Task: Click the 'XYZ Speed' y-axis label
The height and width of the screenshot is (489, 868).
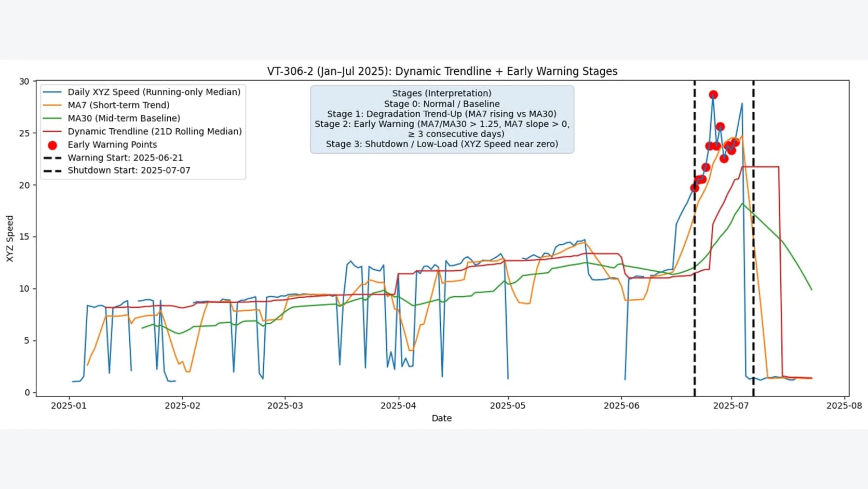Action: (10, 239)
